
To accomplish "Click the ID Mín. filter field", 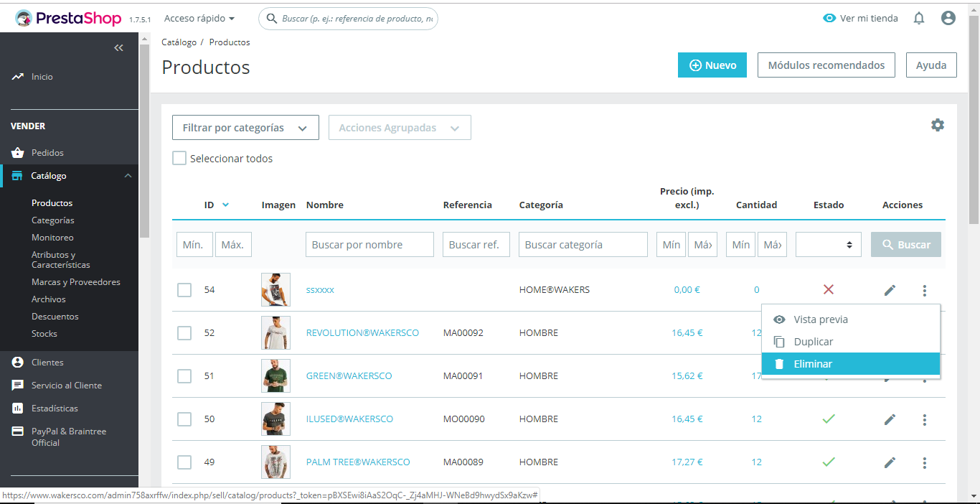I will point(194,245).
